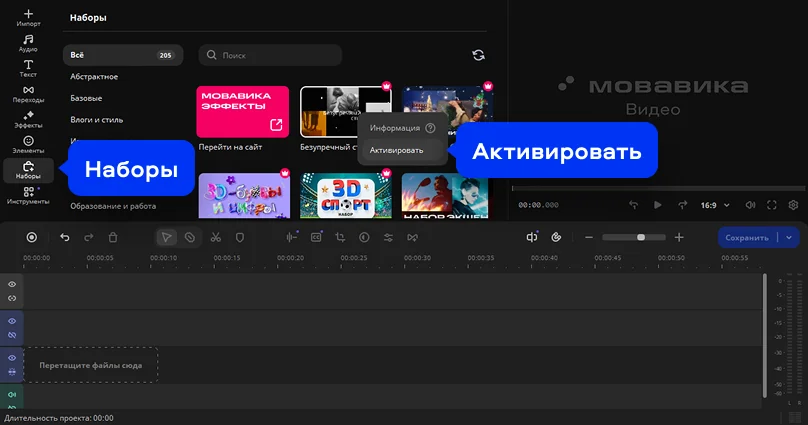
Task: Toggle the unlinked chain icon on second track
Action: point(12,335)
